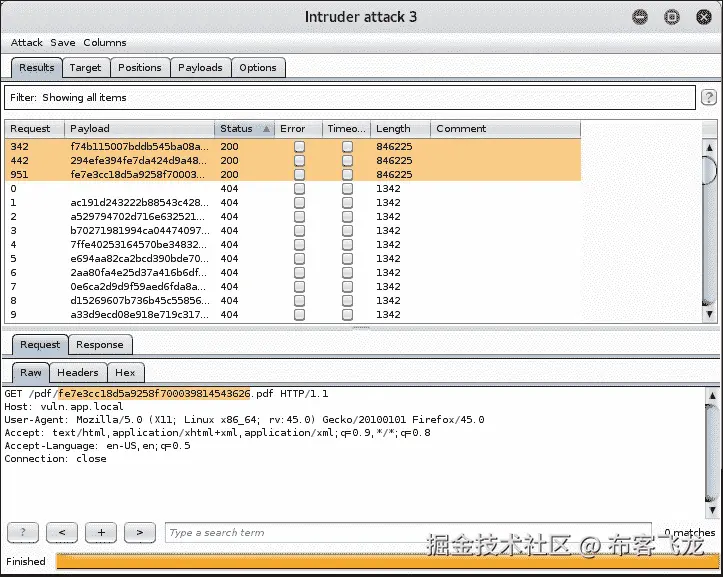Toggle Error checkbox for request 342
This screenshot has width=723, height=577.
pyautogui.click(x=299, y=147)
